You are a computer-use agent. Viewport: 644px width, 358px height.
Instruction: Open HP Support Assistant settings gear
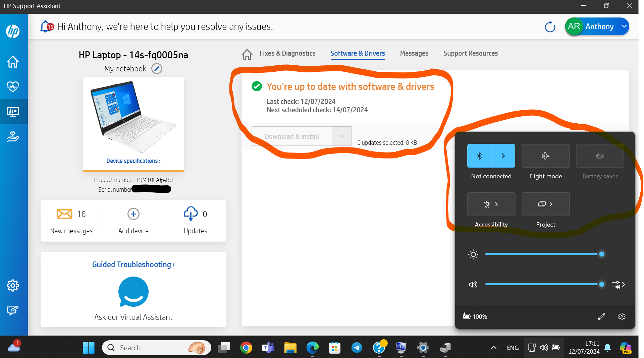pyautogui.click(x=13, y=285)
